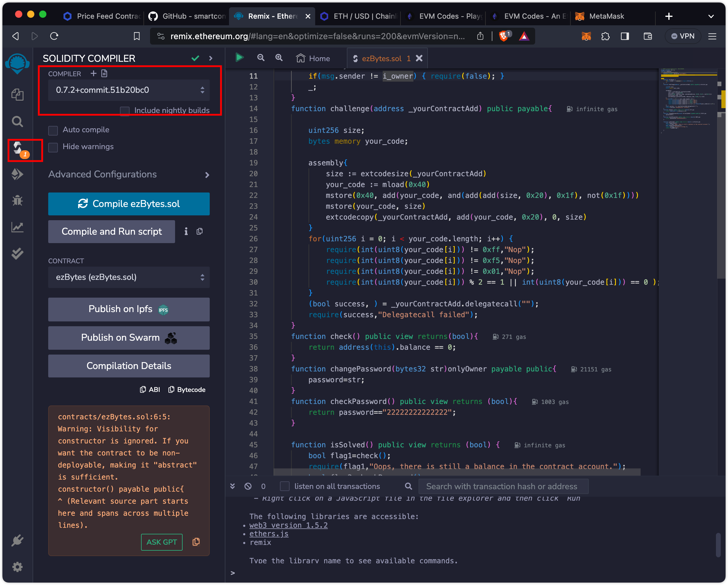Switch to the Home tab
Viewport: 728px width, 585px height.
click(x=313, y=58)
